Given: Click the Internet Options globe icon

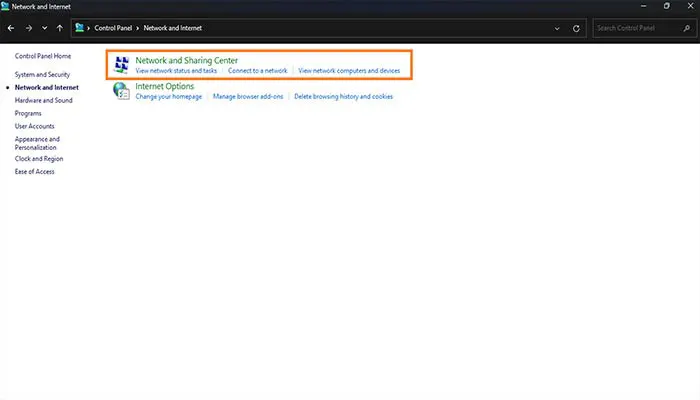Looking at the screenshot, I should [x=121, y=91].
